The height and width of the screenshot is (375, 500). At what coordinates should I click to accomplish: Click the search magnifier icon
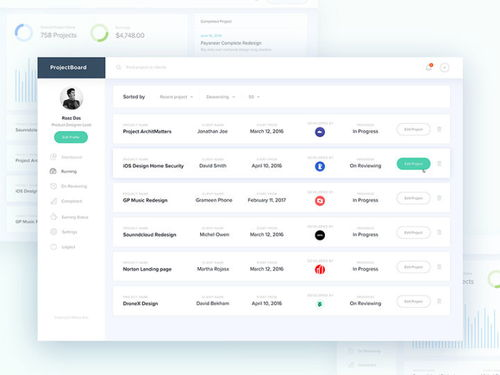point(118,67)
